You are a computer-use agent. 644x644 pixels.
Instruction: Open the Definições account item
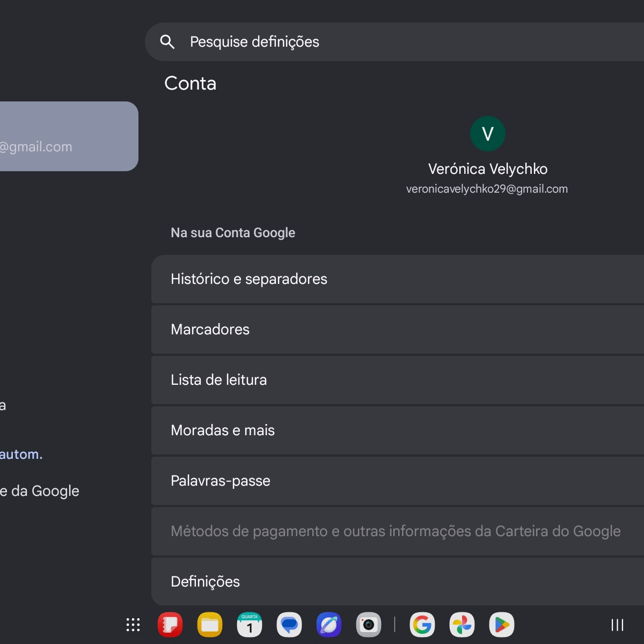click(x=398, y=582)
